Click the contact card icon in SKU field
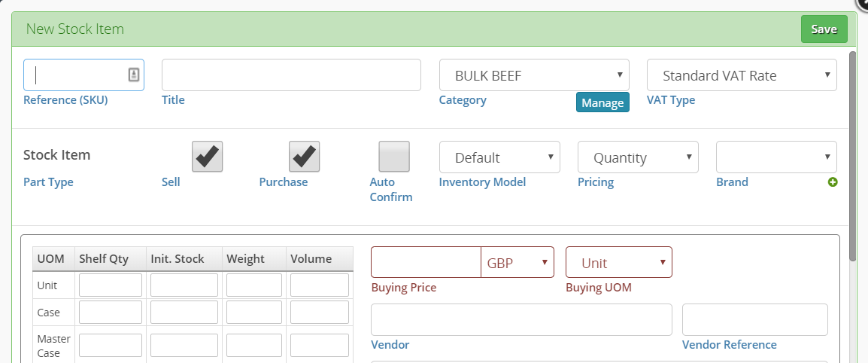 click(x=133, y=75)
